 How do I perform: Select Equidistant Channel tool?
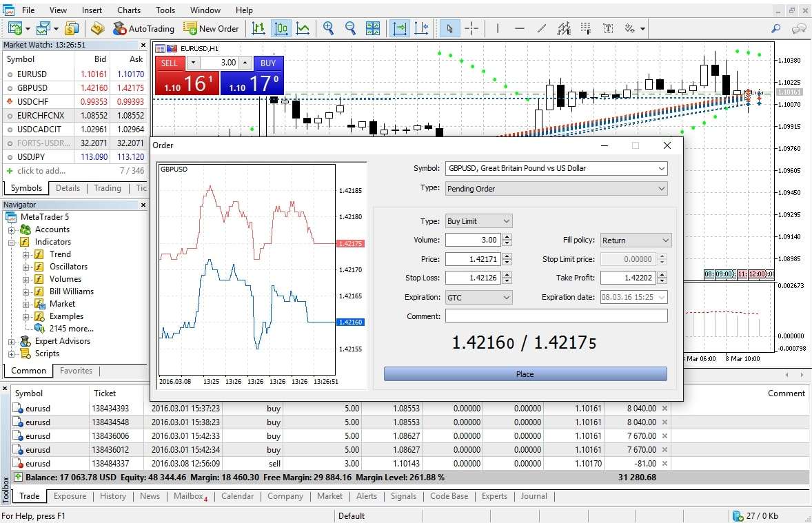click(x=564, y=28)
